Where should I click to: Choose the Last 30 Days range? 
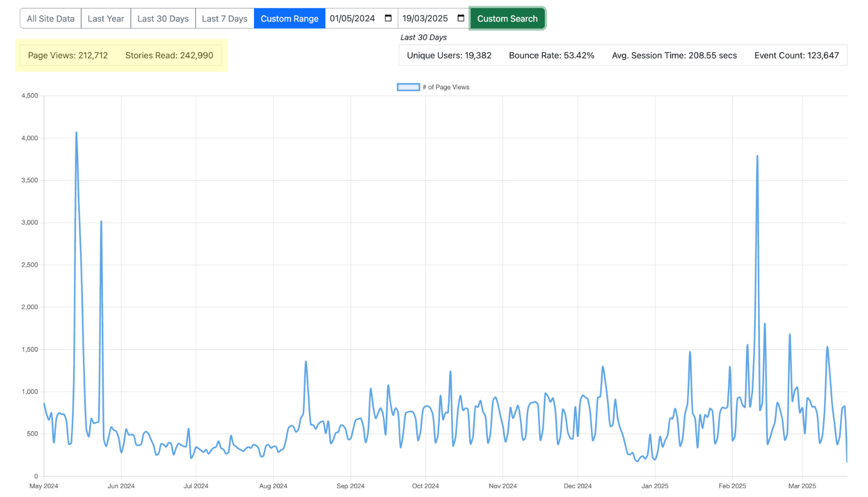(163, 18)
